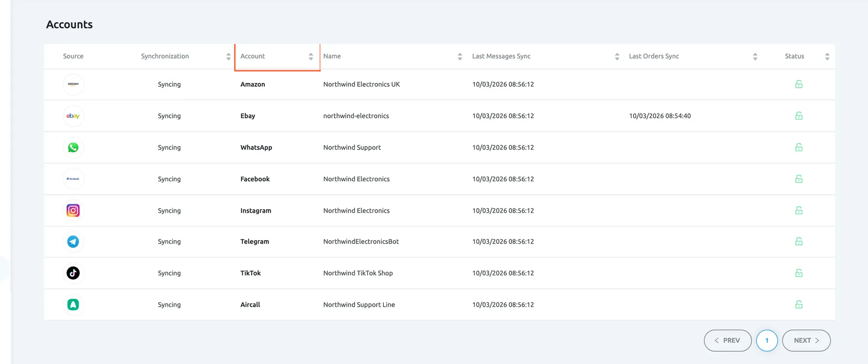Click the Facebook source logo icon
Screen dimensions: 868x364
point(73,179)
